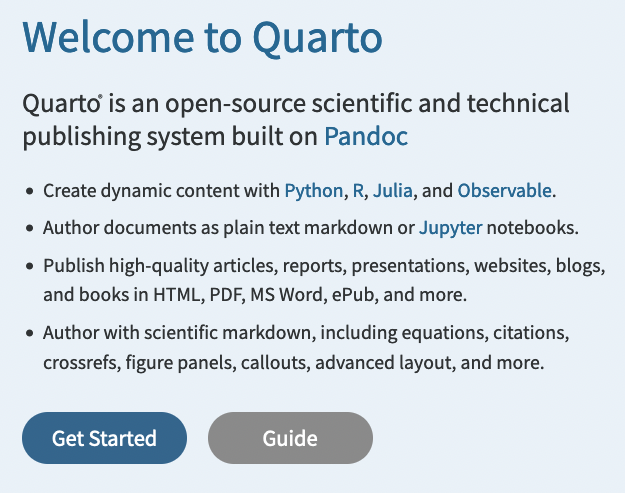Image resolution: width=625 pixels, height=493 pixels.
Task: Open the Jupyter notebooks link
Action: (450, 227)
